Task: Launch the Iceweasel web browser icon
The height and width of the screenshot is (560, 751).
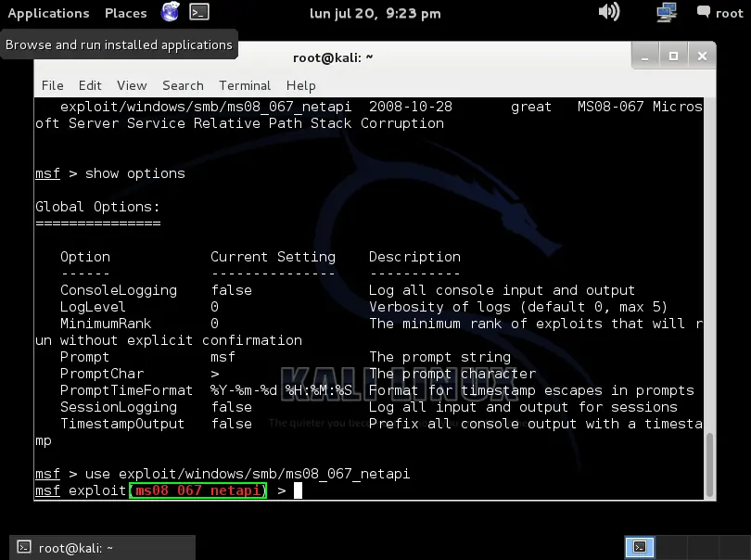Action: tap(170, 12)
